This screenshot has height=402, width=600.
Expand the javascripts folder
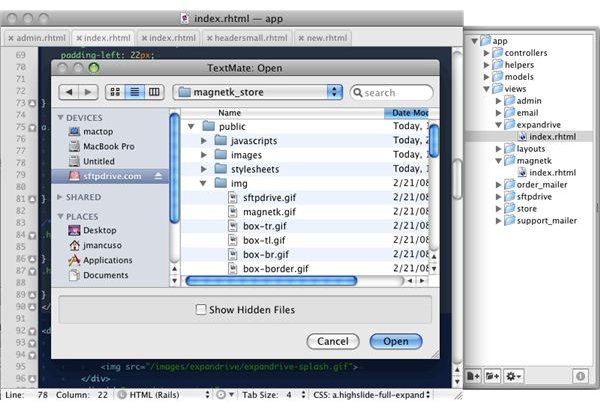coord(204,141)
